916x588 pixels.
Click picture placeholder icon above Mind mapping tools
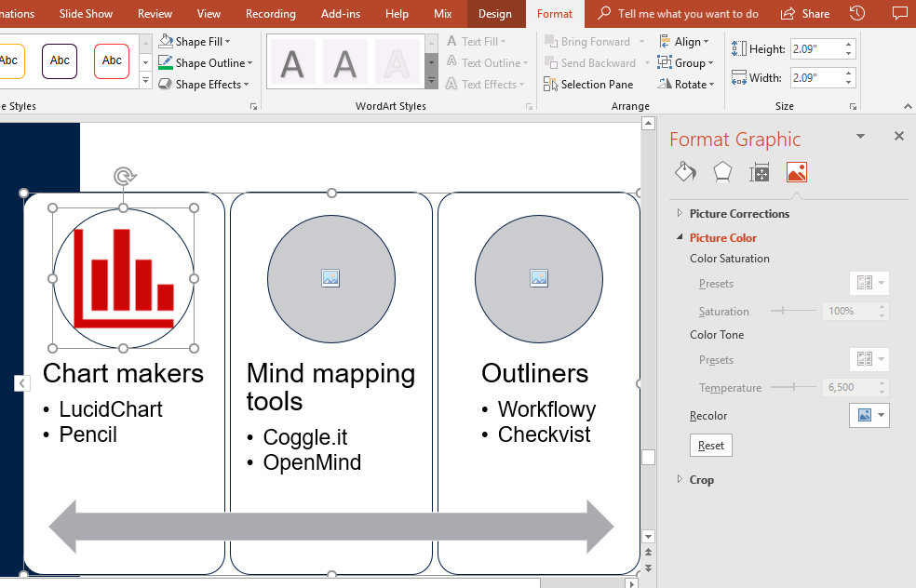(330, 278)
